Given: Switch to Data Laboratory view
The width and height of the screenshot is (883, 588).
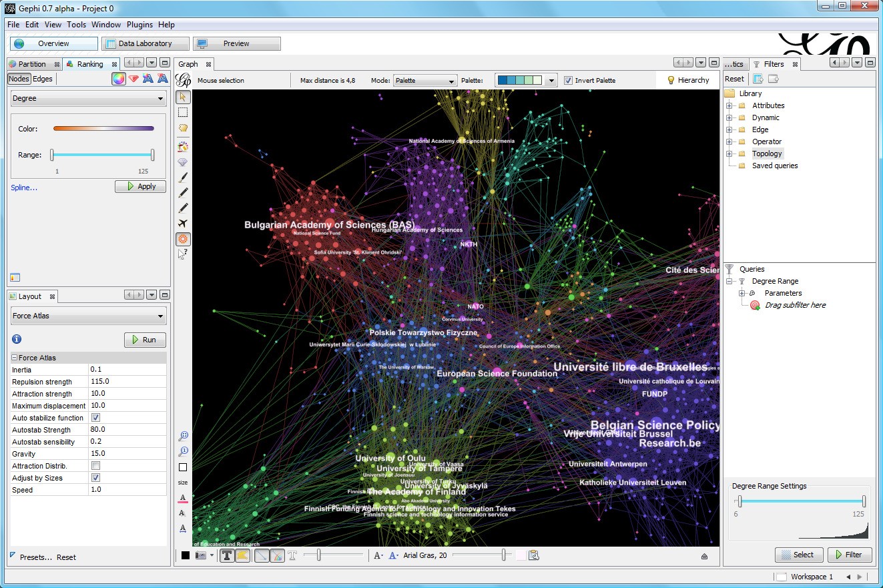Looking at the screenshot, I should point(145,43).
